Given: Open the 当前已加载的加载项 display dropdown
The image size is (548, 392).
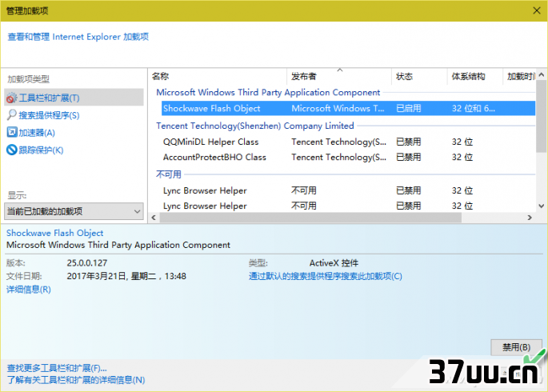Looking at the screenshot, I should [74, 211].
